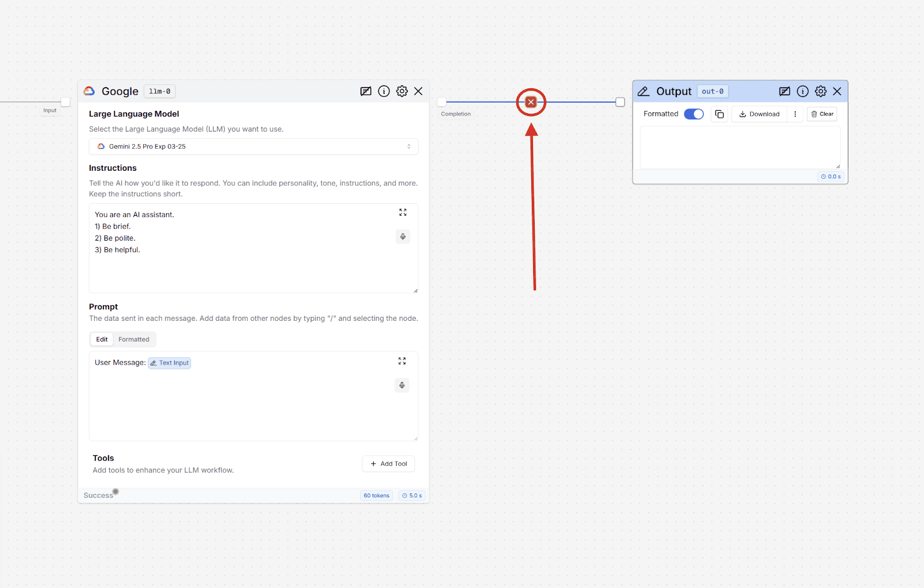Screen dimensions: 924x588
Task: Click the Add Tool button
Action: pos(389,464)
